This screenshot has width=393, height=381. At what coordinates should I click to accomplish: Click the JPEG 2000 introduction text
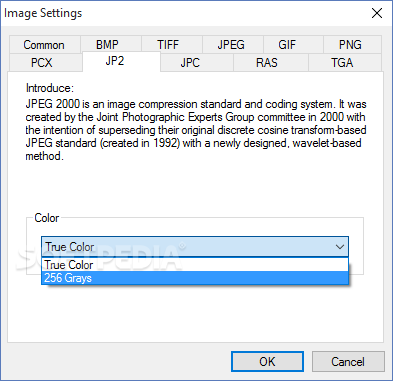click(x=196, y=130)
